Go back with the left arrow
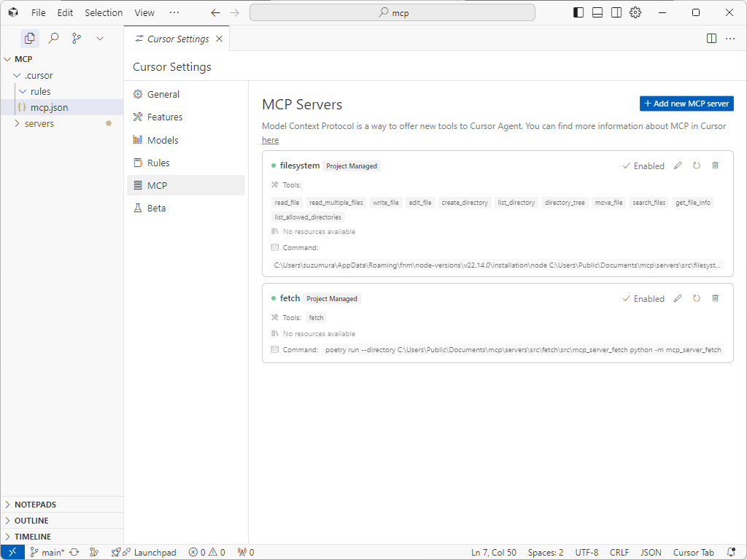 pyautogui.click(x=215, y=13)
